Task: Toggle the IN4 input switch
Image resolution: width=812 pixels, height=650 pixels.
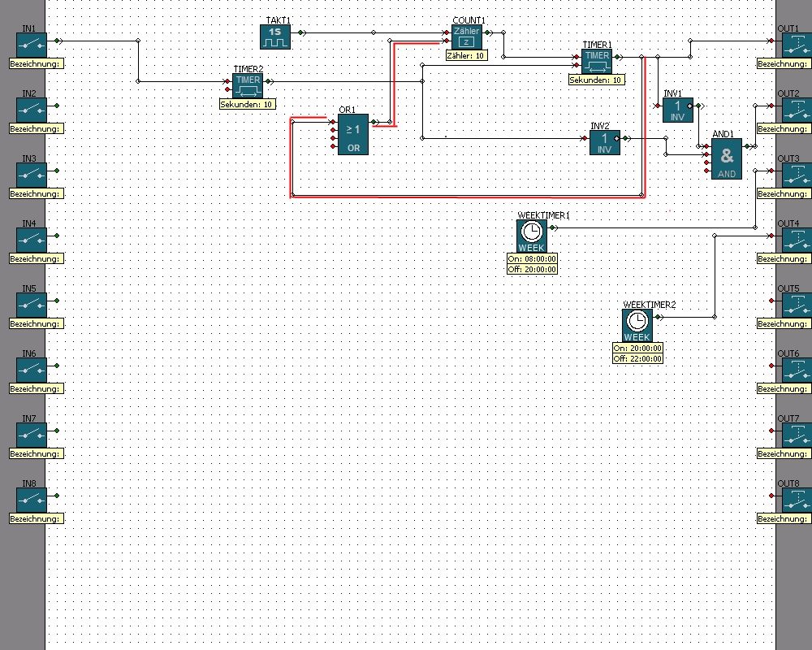Action: [32, 239]
